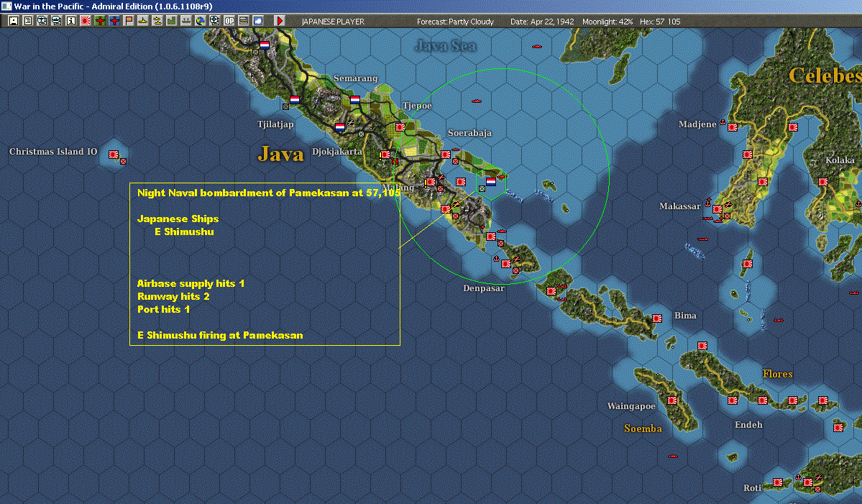Click the 'Java' island name label
The width and height of the screenshot is (862, 504).
281,154
